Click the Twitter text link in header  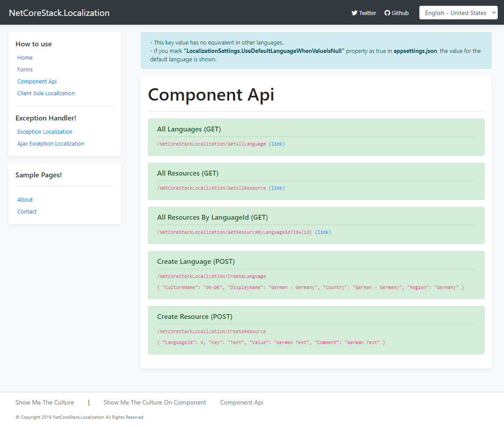(x=367, y=13)
